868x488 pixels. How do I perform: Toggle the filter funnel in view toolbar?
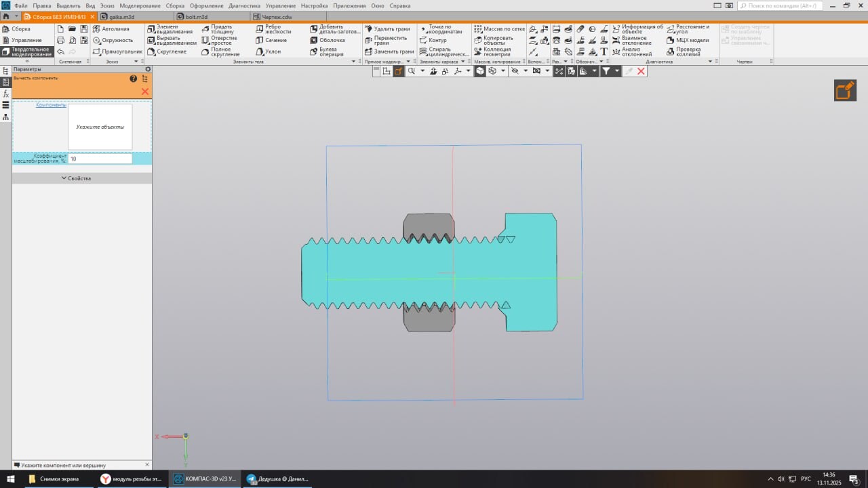pos(606,71)
